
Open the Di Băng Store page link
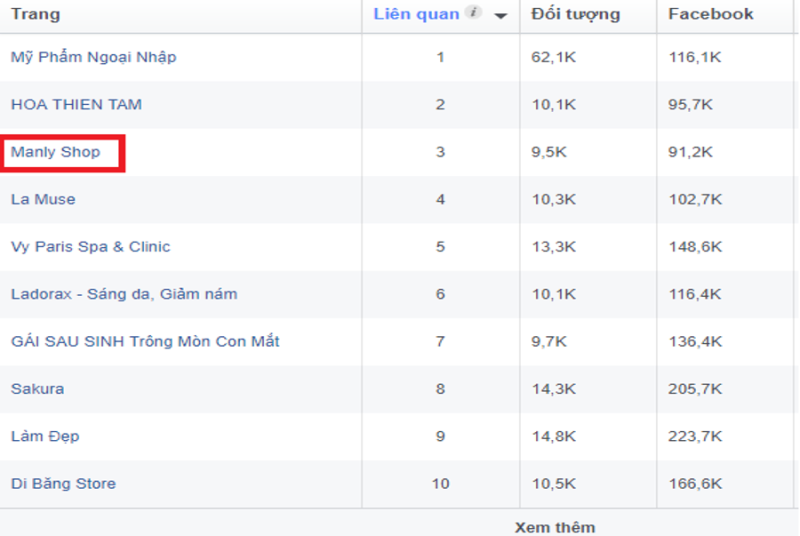64,483
